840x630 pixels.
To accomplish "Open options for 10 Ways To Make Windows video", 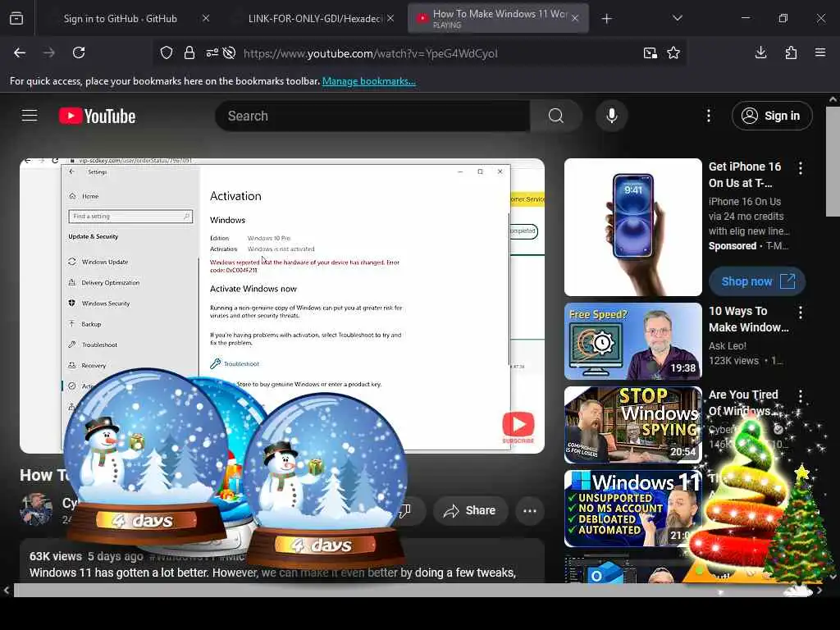I will click(x=801, y=313).
